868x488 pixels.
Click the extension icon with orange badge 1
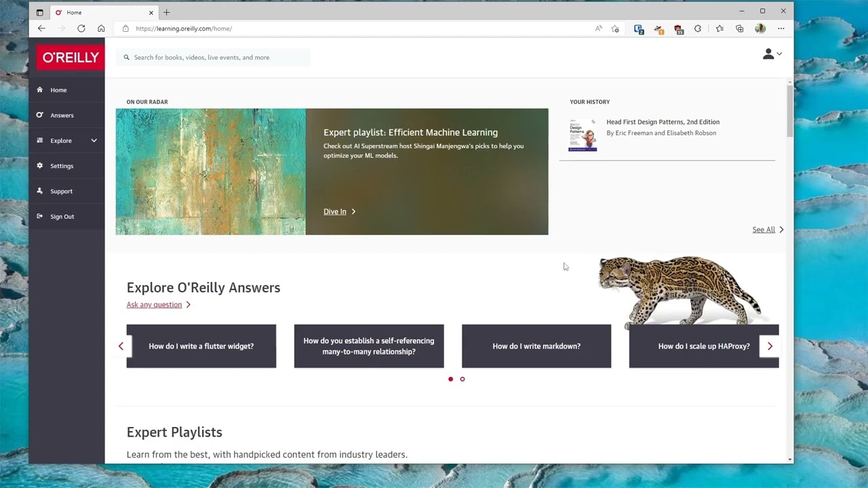pos(658,29)
